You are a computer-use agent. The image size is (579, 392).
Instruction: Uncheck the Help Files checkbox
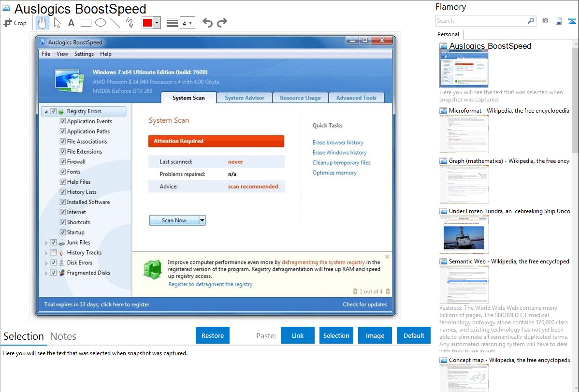point(62,182)
